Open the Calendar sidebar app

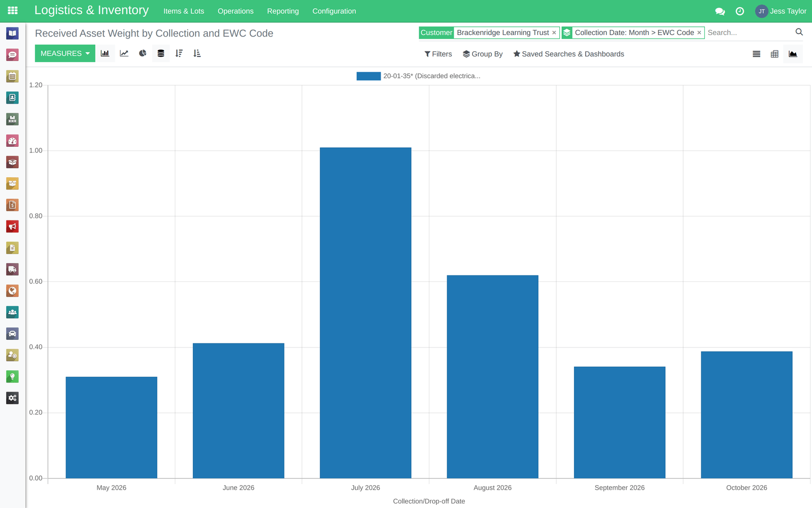13,76
